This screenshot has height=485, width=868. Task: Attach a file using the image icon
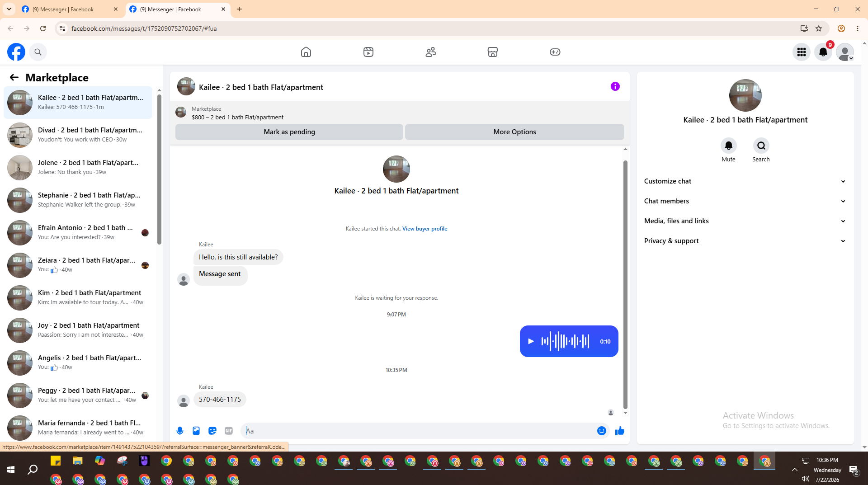196,431
